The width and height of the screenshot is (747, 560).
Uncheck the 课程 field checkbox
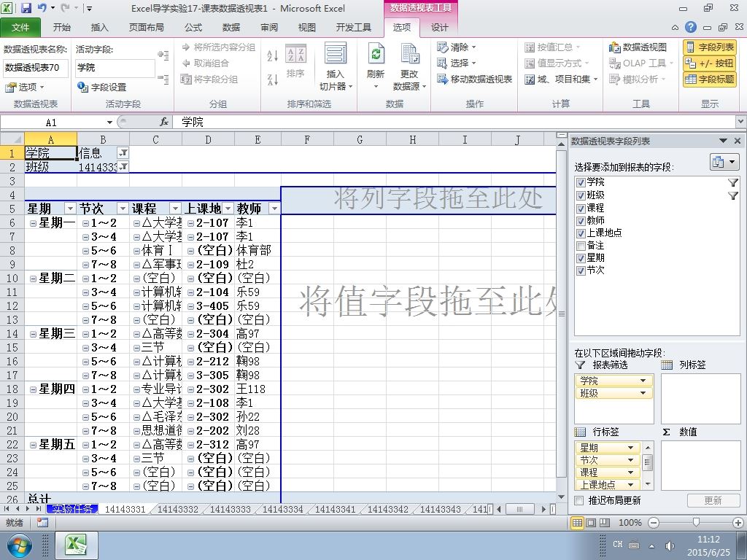[581, 208]
